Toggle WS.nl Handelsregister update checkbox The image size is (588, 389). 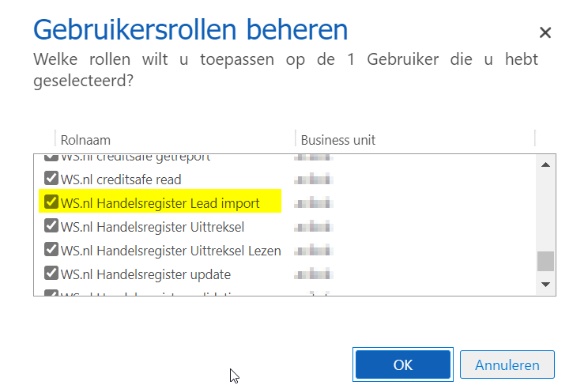[51, 274]
